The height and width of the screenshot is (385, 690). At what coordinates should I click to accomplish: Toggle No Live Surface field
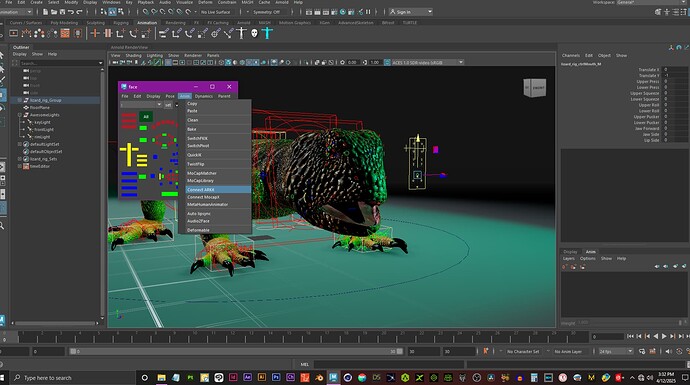click(x=216, y=12)
